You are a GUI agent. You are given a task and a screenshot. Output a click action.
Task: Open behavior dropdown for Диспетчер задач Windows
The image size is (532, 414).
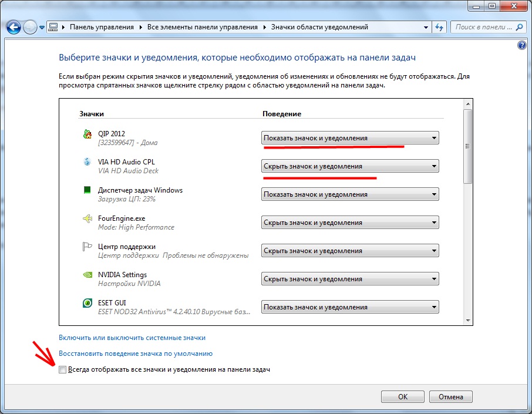tap(350, 194)
